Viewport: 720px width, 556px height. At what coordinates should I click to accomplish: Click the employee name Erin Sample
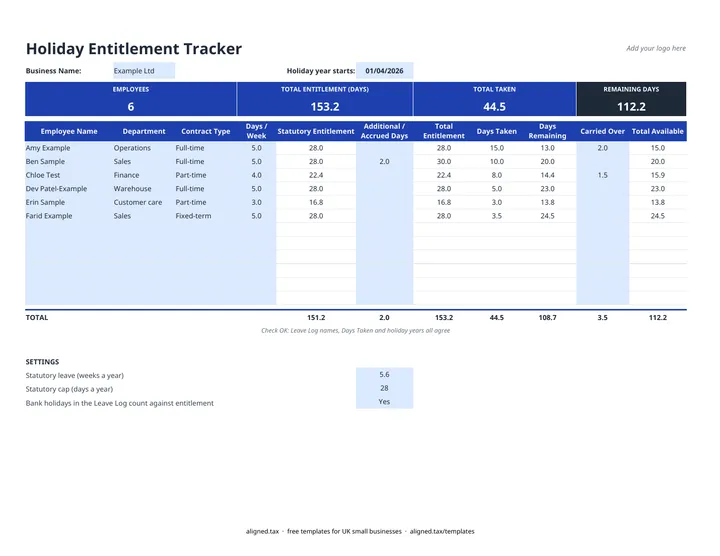[x=45, y=202]
